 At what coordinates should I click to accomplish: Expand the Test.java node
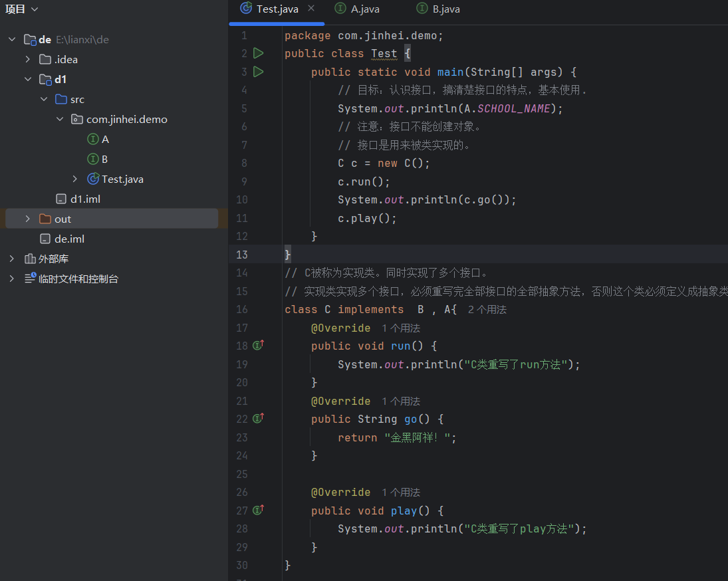pos(75,179)
